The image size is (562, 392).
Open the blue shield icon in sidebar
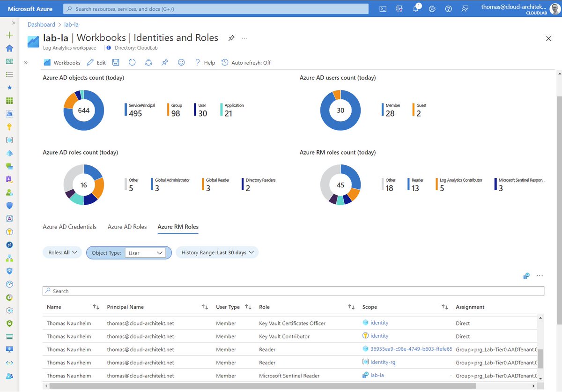coord(9,206)
